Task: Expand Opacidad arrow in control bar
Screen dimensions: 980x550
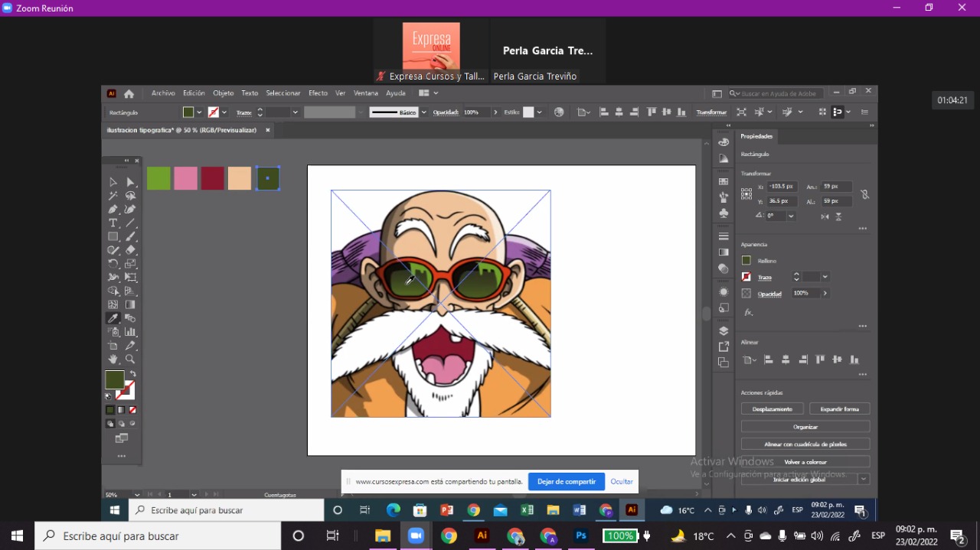Action: 495,112
